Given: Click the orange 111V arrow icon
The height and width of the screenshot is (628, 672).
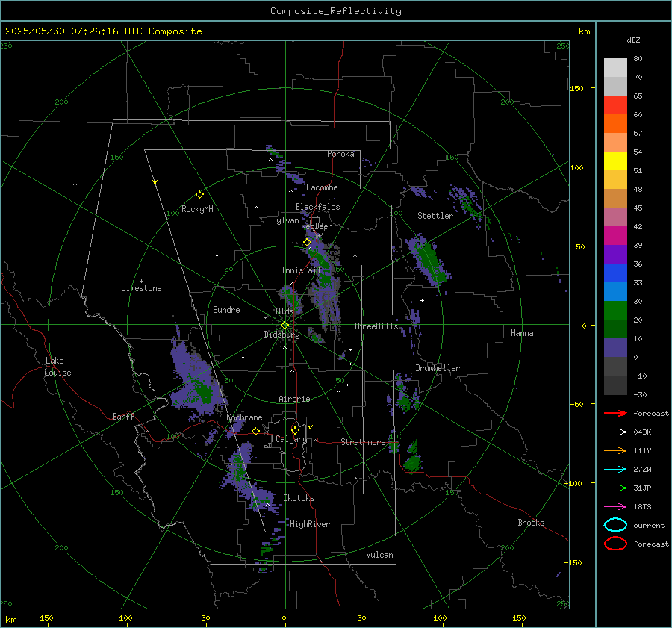Looking at the screenshot, I should [615, 450].
